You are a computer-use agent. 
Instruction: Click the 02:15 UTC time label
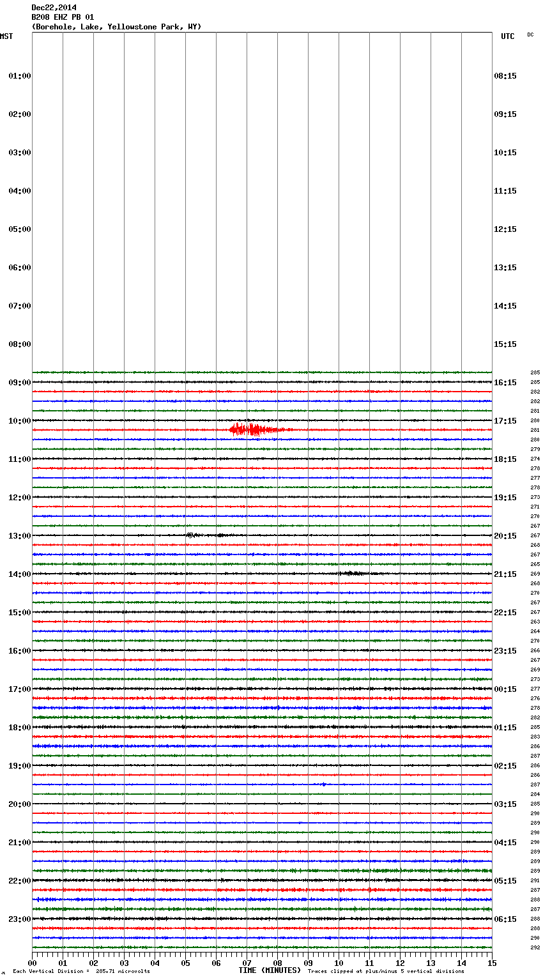coord(505,766)
